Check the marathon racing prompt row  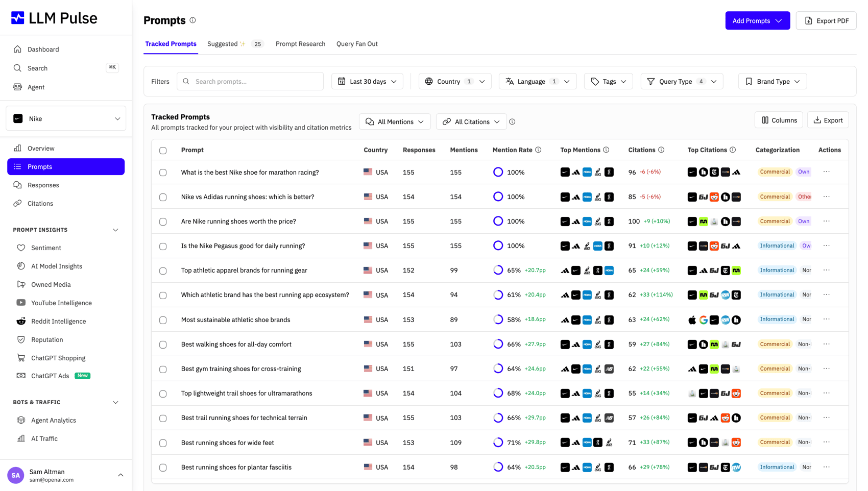[x=163, y=173]
